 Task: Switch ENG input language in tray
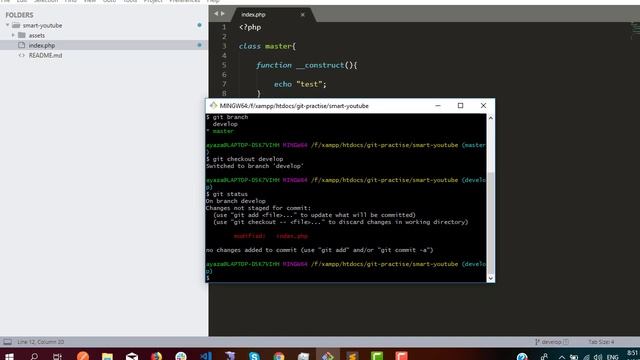click(612, 357)
